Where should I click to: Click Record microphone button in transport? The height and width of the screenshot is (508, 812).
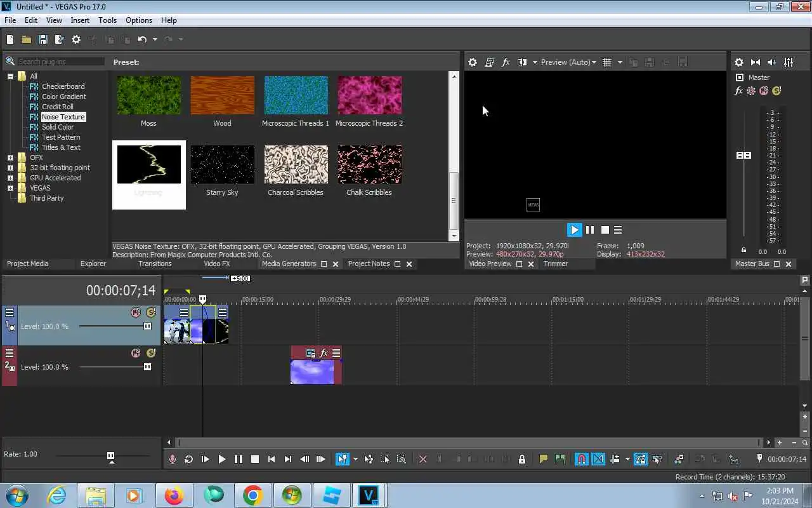[x=173, y=459]
